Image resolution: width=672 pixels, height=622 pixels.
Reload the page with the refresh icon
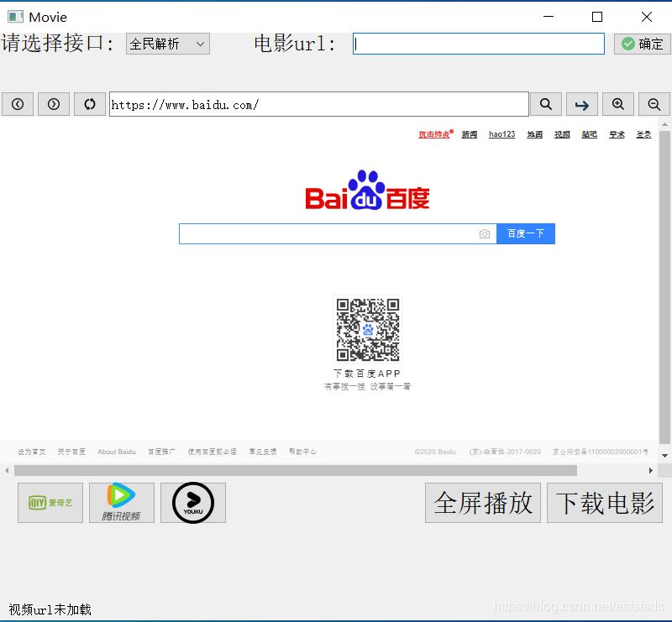[x=90, y=104]
